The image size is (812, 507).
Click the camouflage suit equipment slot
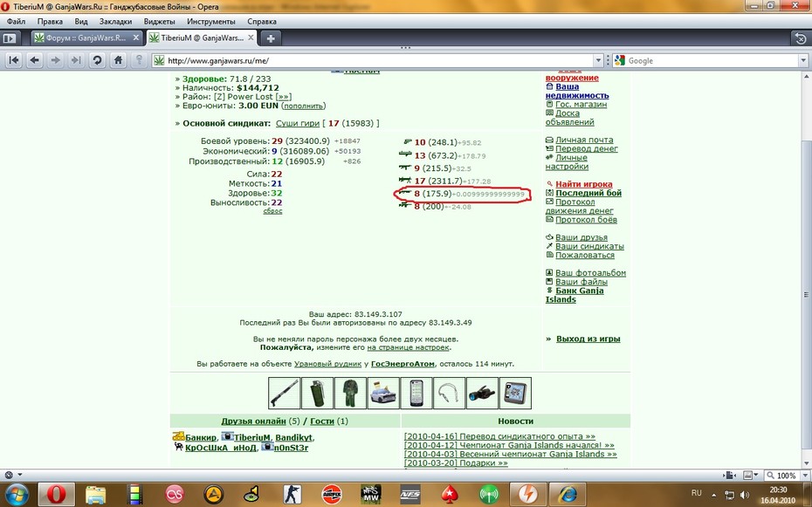[351, 394]
